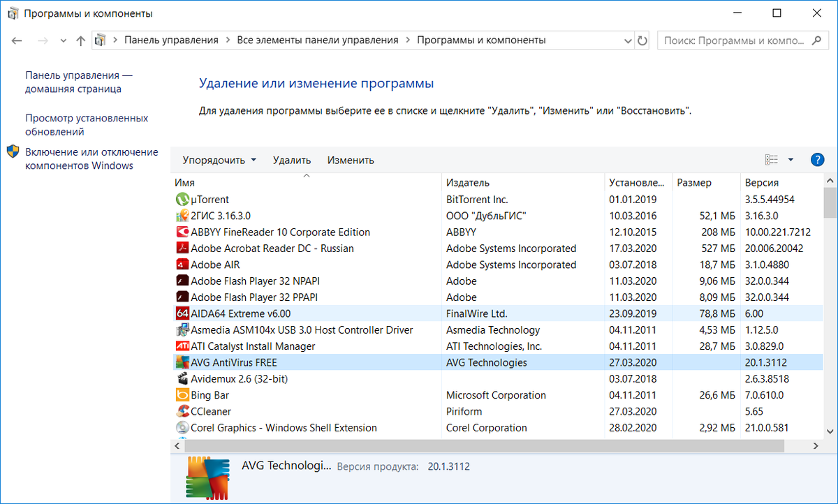Click the CCleaner icon
This screenshot has width=838, height=504.
(182, 412)
